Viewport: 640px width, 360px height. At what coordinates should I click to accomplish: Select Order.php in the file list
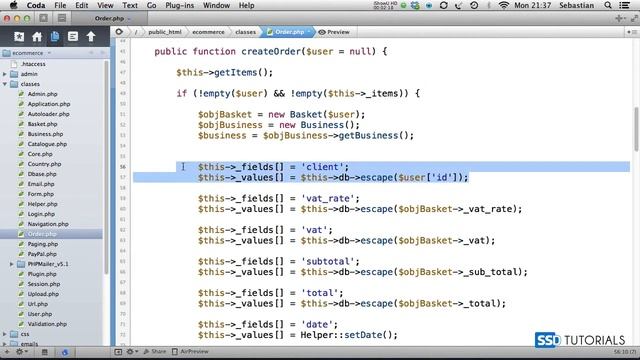pyautogui.click(x=42, y=234)
